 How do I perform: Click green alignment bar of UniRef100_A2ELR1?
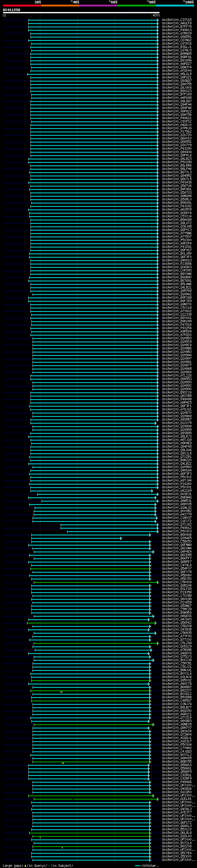pos(96,799)
